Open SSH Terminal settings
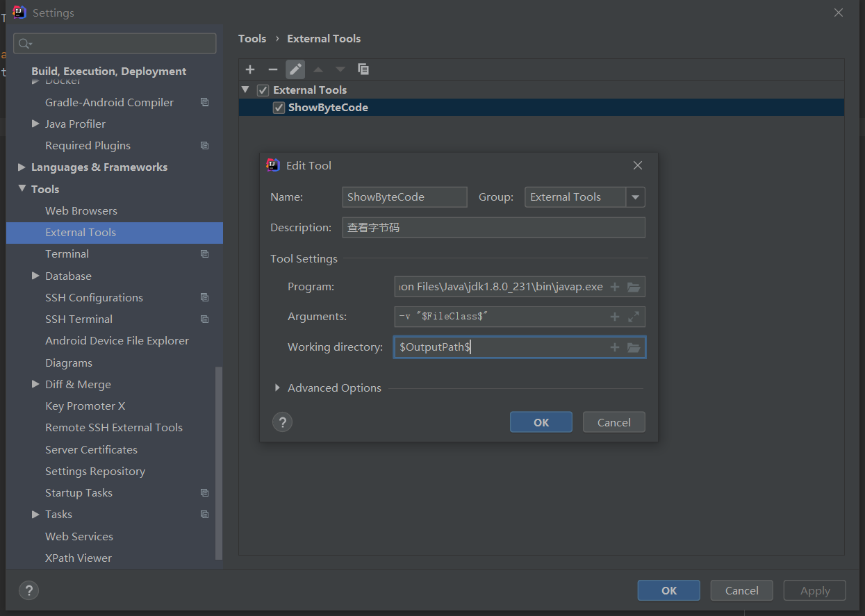The height and width of the screenshot is (616, 865). (x=79, y=319)
